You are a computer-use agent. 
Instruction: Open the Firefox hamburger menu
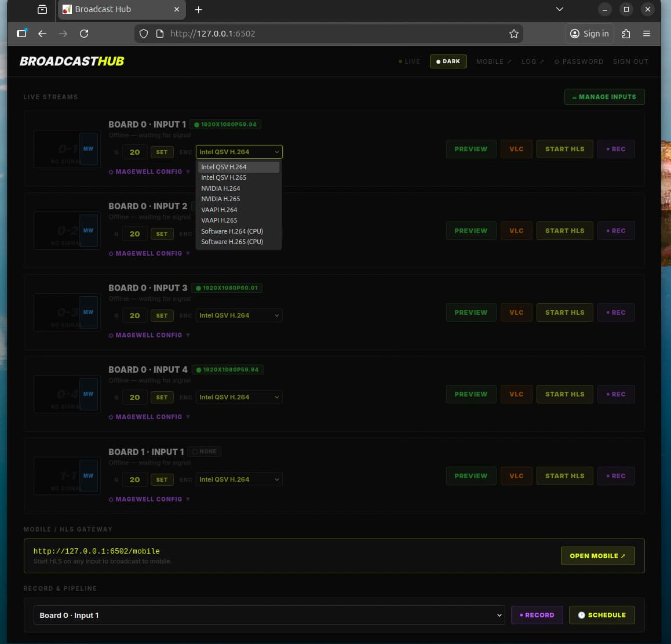coord(647,34)
